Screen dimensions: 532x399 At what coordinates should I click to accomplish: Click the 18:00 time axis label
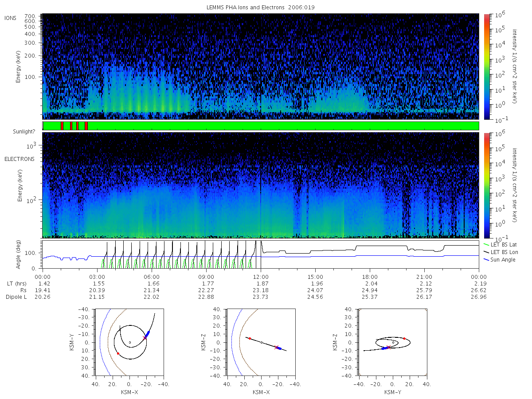[x=370, y=276]
